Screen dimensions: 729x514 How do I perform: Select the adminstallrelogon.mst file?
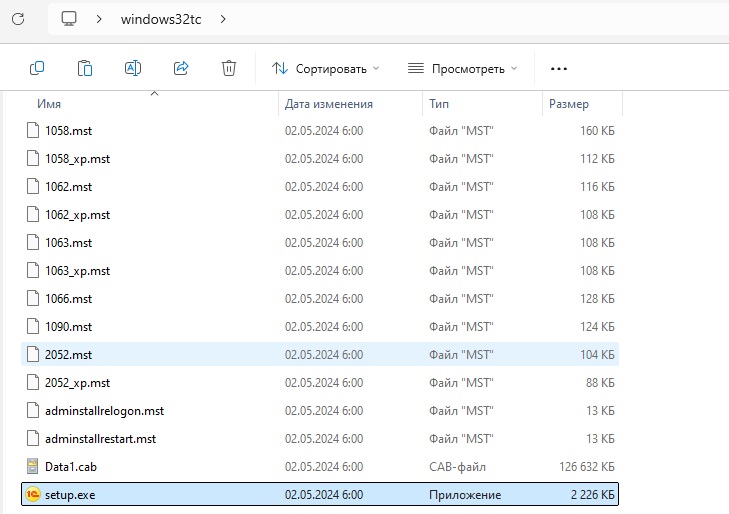point(103,411)
